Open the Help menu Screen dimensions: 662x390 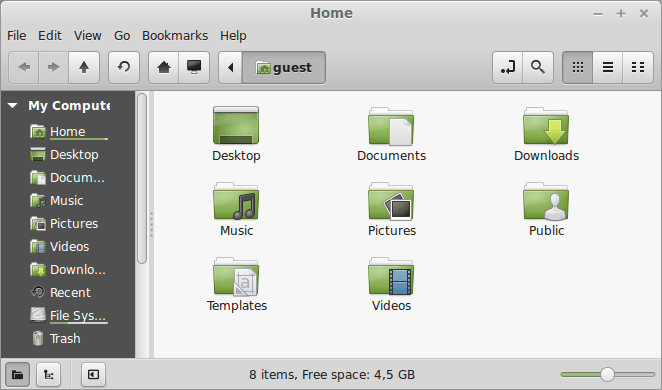click(x=233, y=36)
